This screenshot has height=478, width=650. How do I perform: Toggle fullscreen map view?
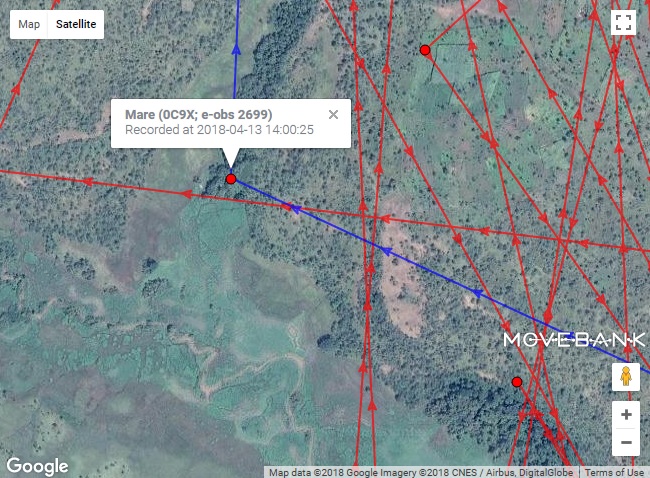[x=623, y=23]
